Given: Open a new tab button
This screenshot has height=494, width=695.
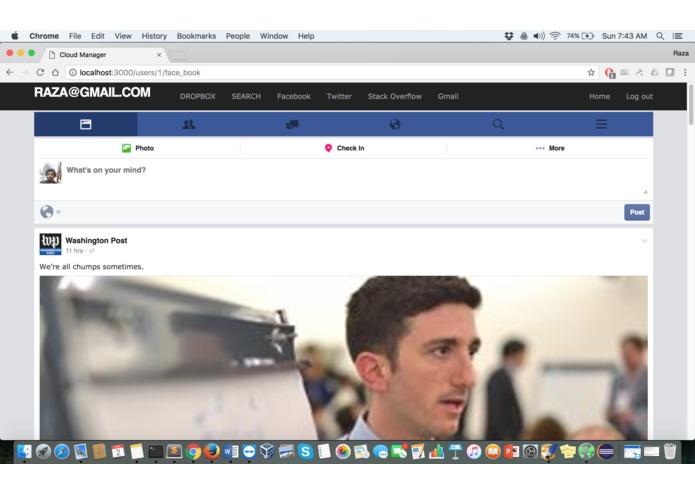Looking at the screenshot, I should (x=178, y=56).
